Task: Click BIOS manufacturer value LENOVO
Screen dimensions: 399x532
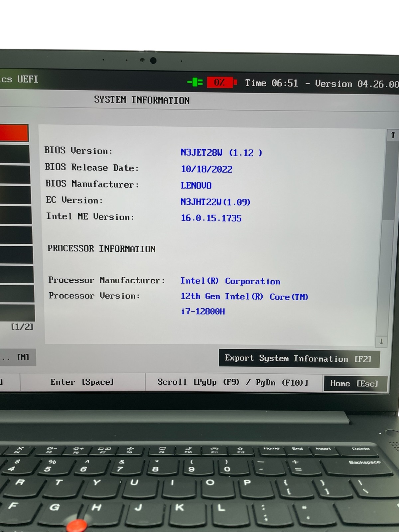Action: [x=196, y=186]
